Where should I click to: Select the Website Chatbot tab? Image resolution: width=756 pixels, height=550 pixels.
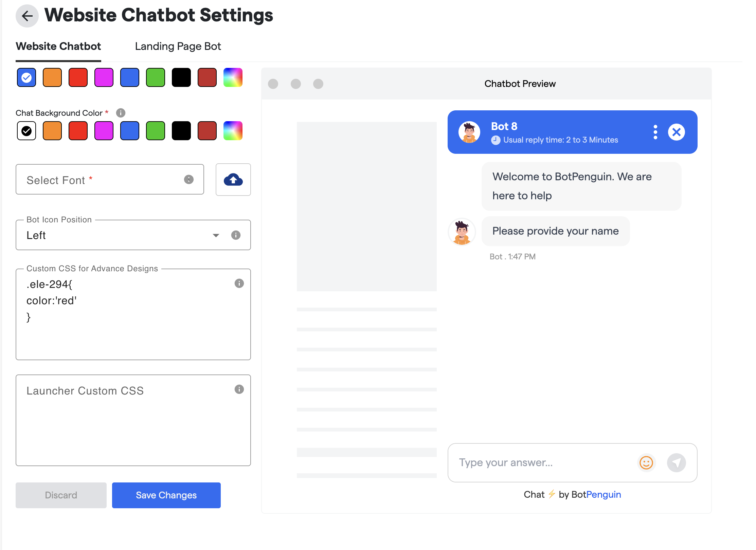(x=58, y=46)
